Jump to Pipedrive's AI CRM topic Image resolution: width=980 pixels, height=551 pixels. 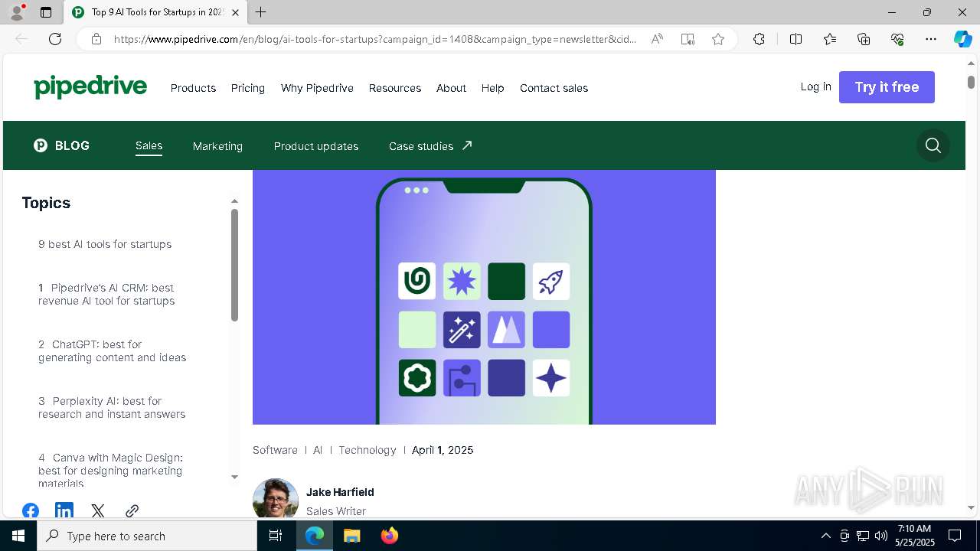106,294
